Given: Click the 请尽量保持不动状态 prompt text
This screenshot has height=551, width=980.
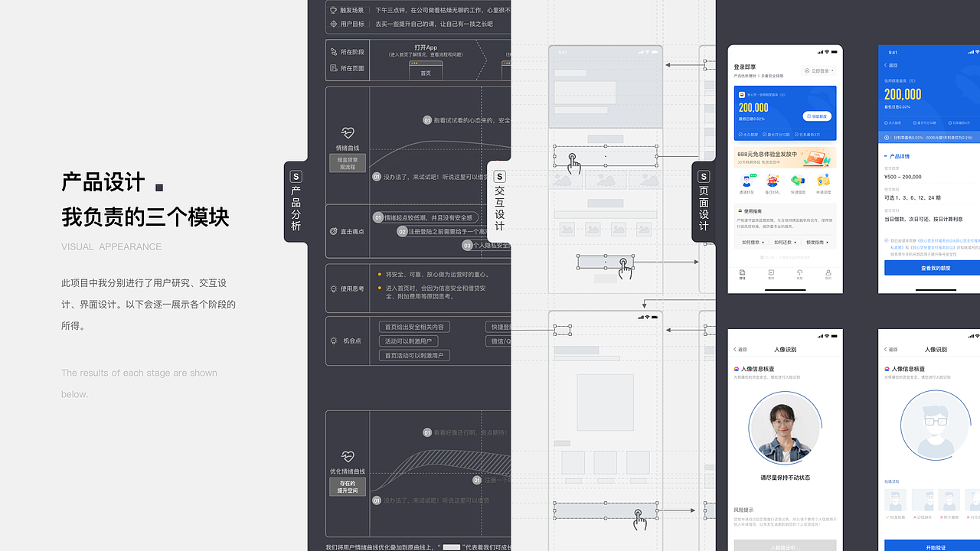Looking at the screenshot, I should [785, 478].
